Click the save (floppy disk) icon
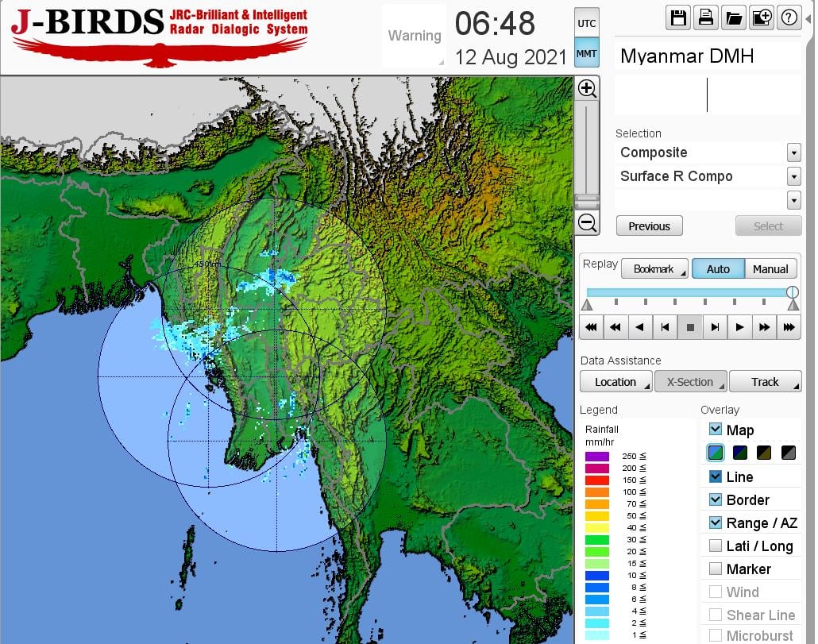Image resolution: width=818 pixels, height=644 pixels. coord(679,17)
